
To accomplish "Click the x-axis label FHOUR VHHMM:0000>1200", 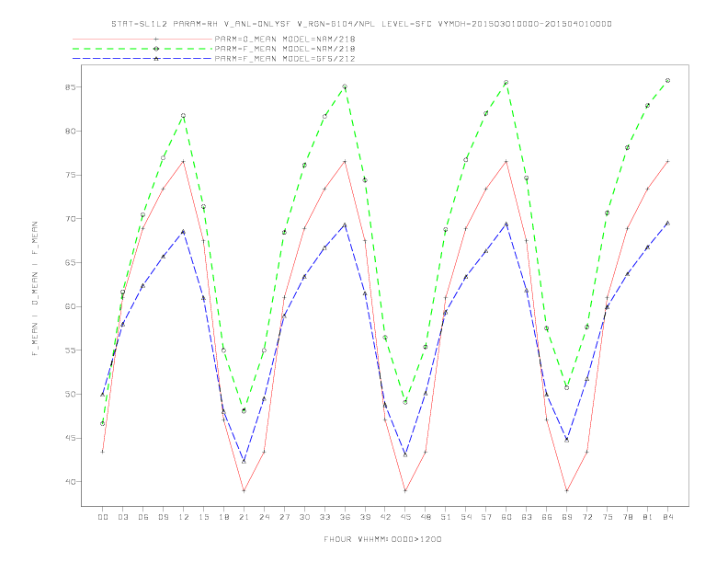I will (382, 539).
